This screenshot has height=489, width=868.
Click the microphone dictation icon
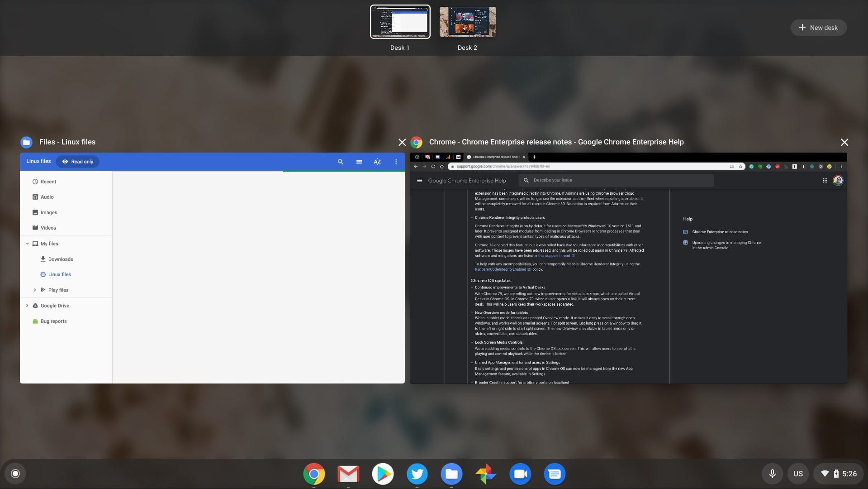[773, 474]
